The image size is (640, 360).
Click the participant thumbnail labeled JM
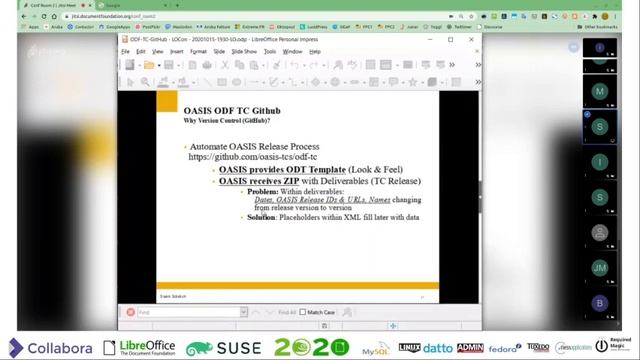[600, 268]
